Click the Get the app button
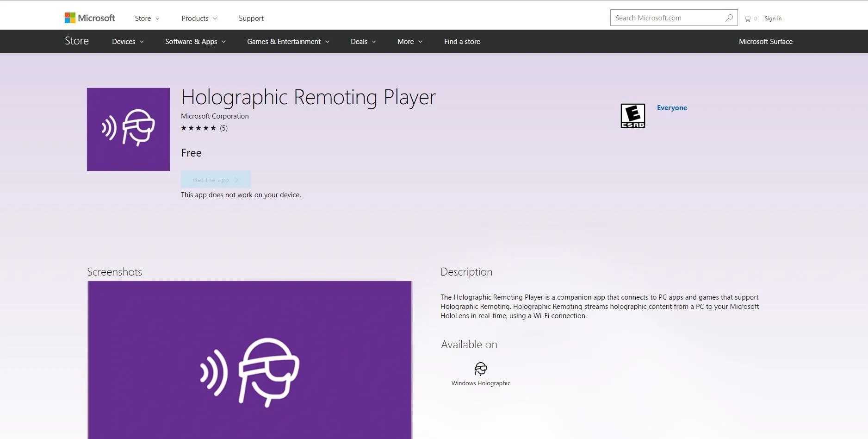 click(x=216, y=180)
